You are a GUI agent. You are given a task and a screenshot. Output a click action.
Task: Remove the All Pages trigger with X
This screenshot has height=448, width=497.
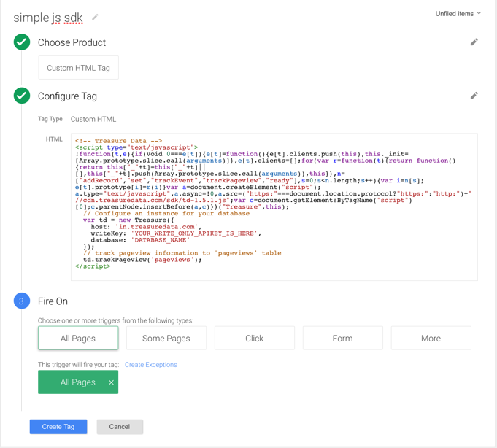111,382
